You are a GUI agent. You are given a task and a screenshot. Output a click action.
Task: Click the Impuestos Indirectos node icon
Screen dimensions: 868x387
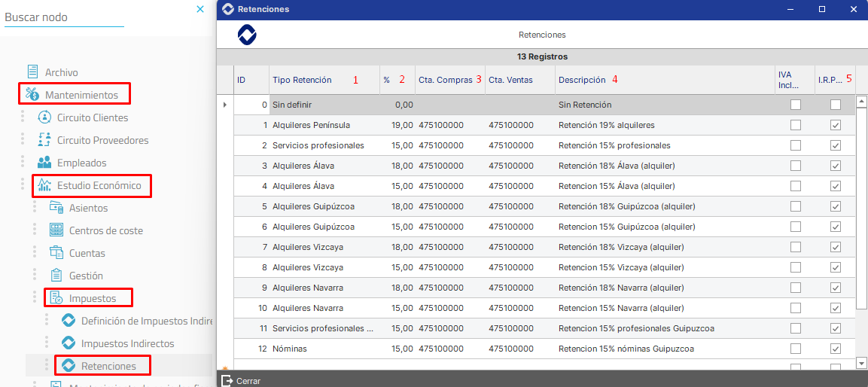tap(68, 343)
